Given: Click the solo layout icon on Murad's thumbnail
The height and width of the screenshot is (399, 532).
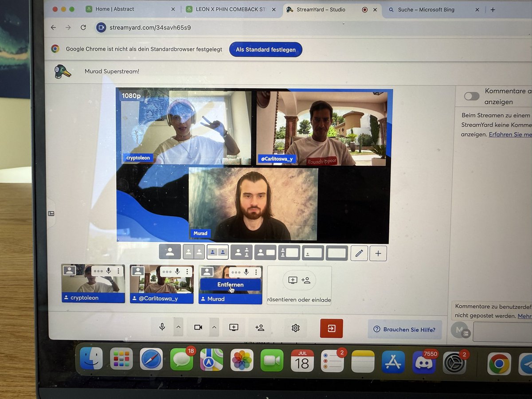Looking at the screenshot, I should click(x=207, y=271).
